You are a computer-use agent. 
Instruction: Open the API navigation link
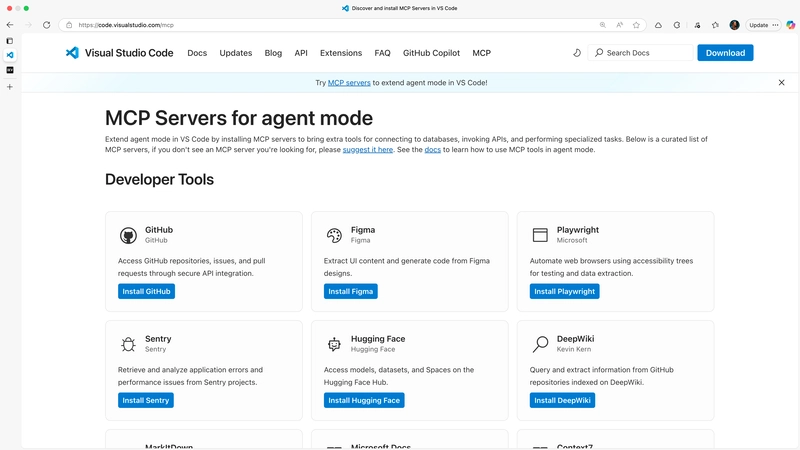coord(301,53)
